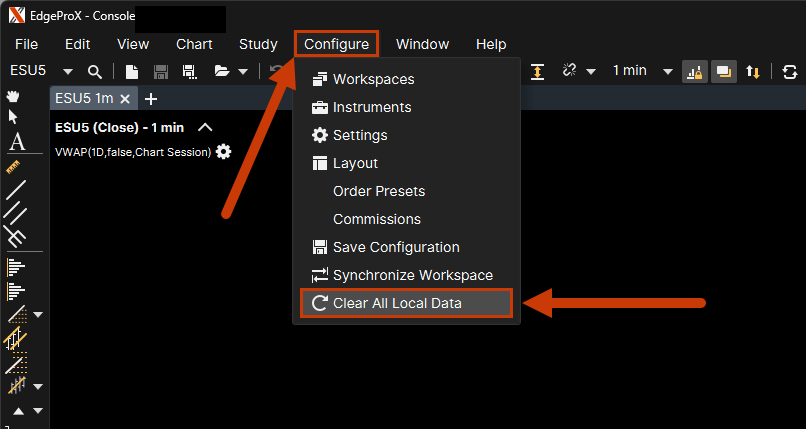Viewport: 806px width, 429px height.
Task: Toggle vertical auto-scale button
Action: tap(537, 71)
